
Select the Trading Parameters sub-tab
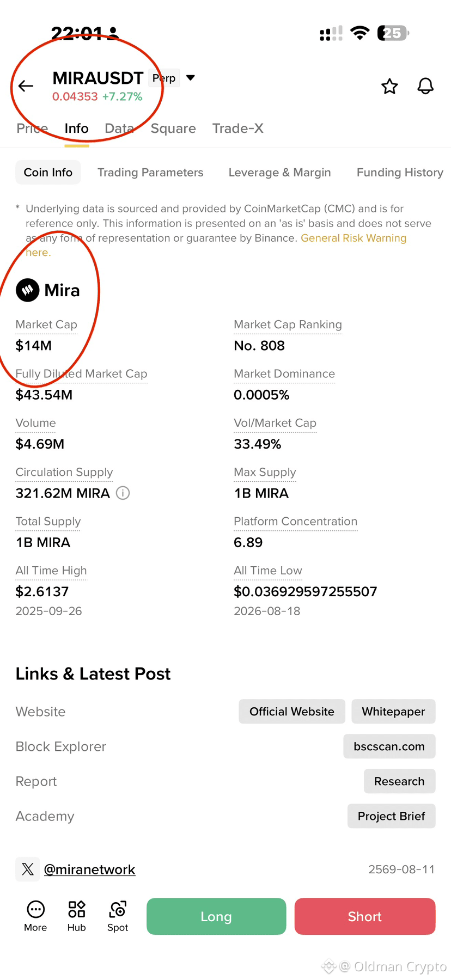150,173
